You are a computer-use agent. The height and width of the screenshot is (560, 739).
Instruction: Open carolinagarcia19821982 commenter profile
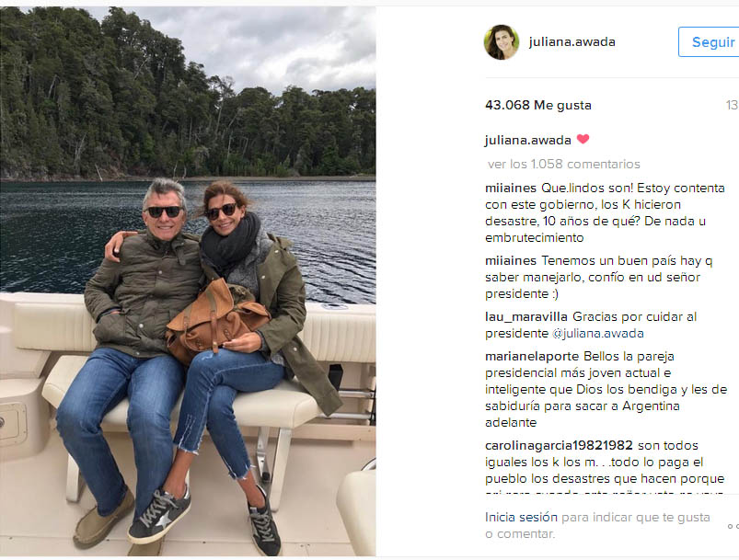[x=559, y=446]
